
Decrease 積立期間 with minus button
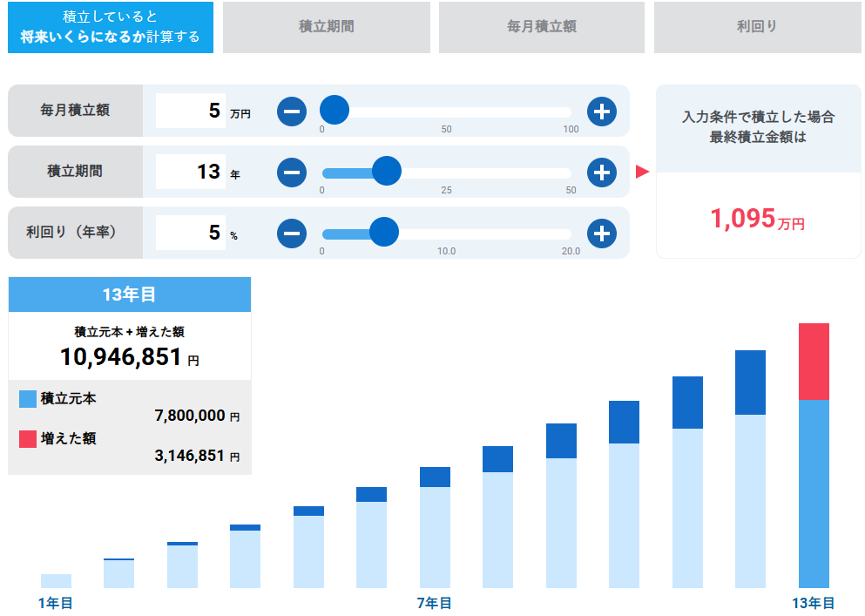pos(292,173)
